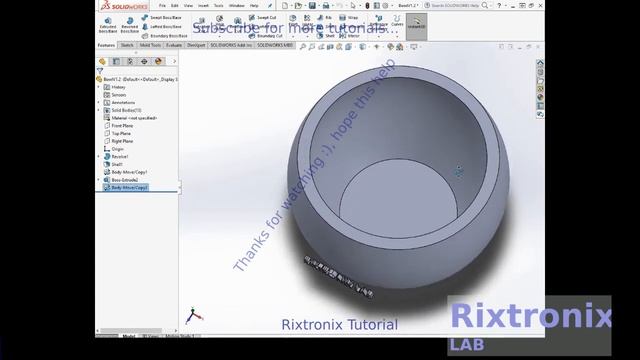Select the Shell feature tool
The width and height of the screenshot is (640, 360).
pyautogui.click(x=325, y=36)
